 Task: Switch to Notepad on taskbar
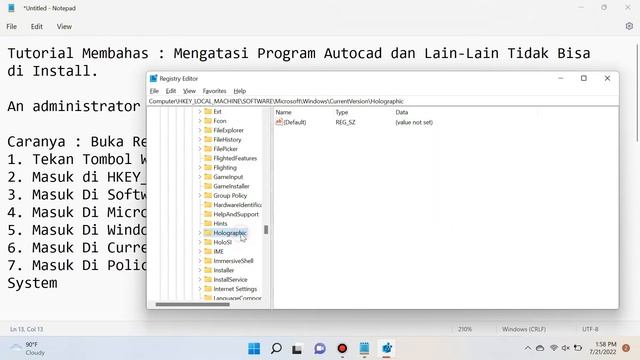(x=364, y=348)
